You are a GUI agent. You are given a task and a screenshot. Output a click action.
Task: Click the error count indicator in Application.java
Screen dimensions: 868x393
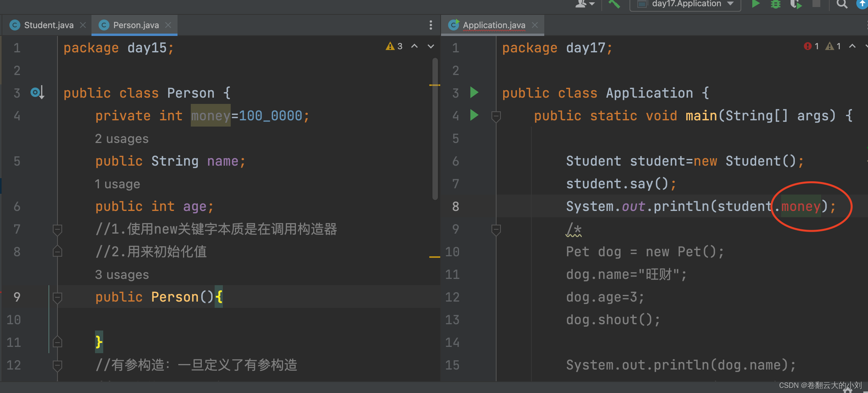tap(811, 46)
